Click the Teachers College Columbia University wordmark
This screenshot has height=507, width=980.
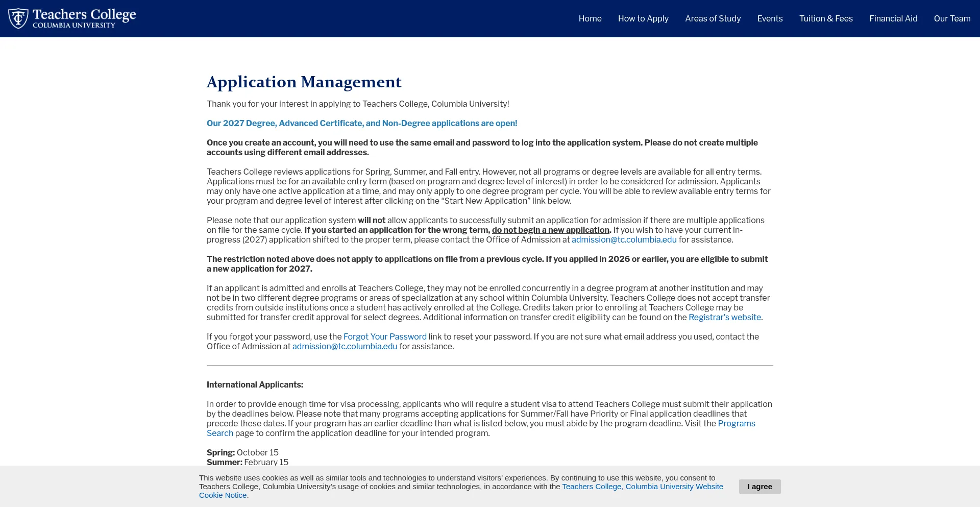pos(84,18)
